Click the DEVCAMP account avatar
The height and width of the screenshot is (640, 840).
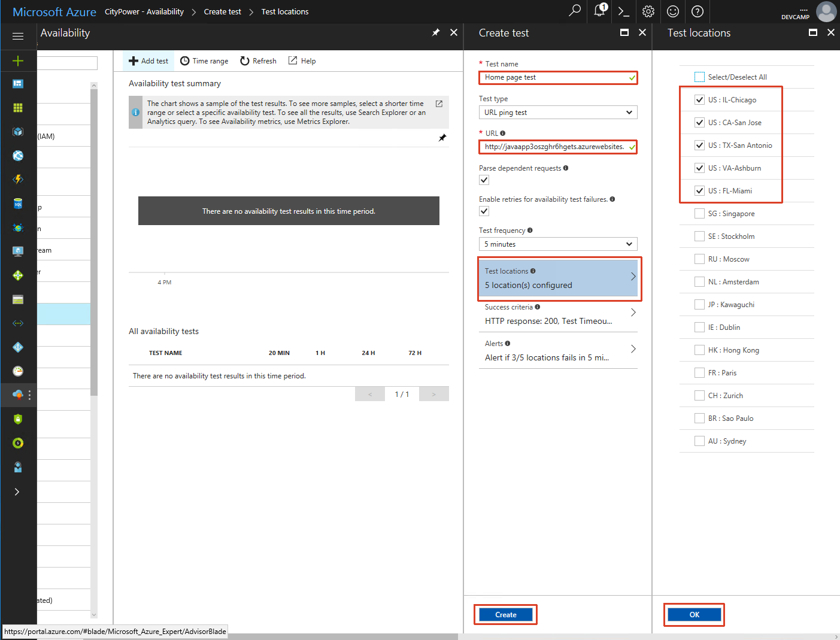826,11
